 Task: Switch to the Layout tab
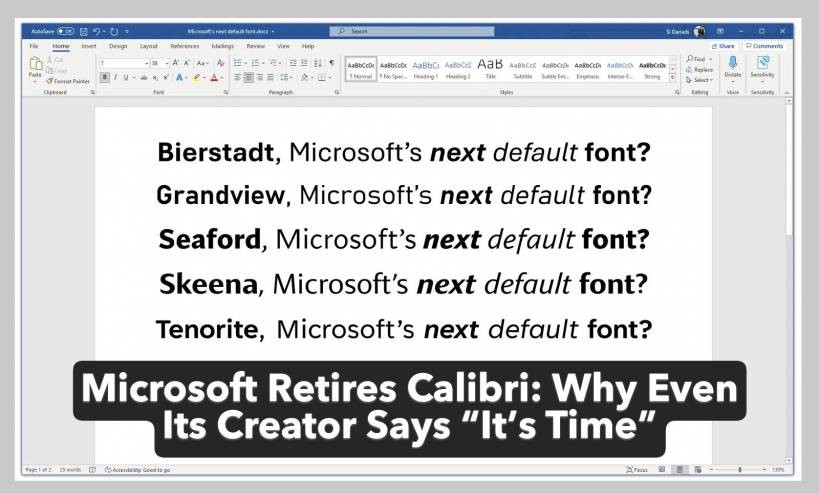[148, 46]
